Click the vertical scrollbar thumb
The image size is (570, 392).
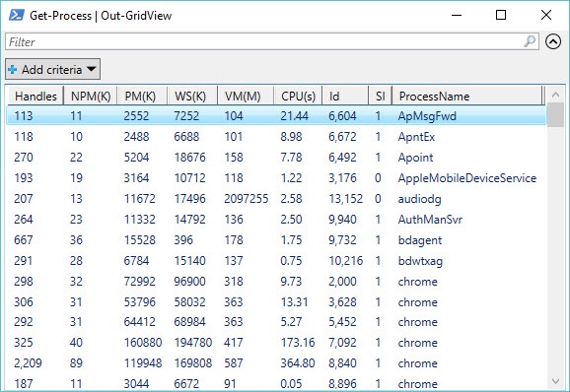coord(555,115)
